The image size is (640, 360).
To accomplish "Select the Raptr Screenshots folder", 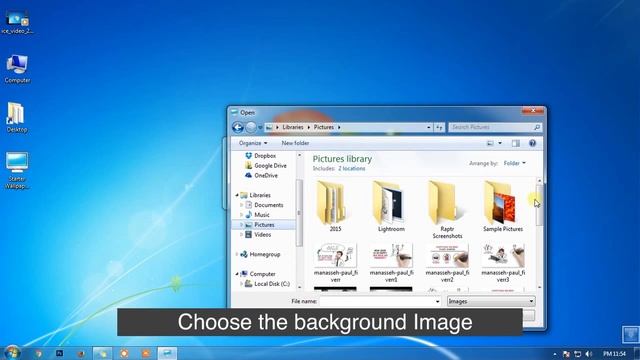I will [447, 210].
